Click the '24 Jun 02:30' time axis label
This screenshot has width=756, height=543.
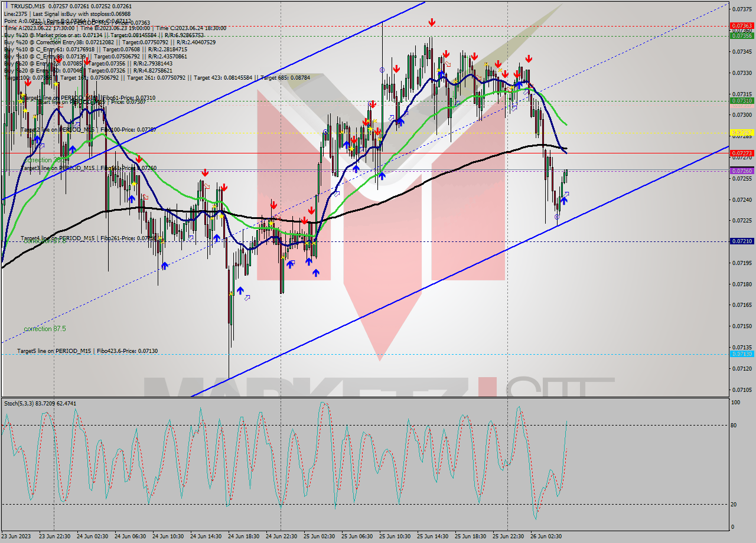pyautogui.click(x=93, y=536)
